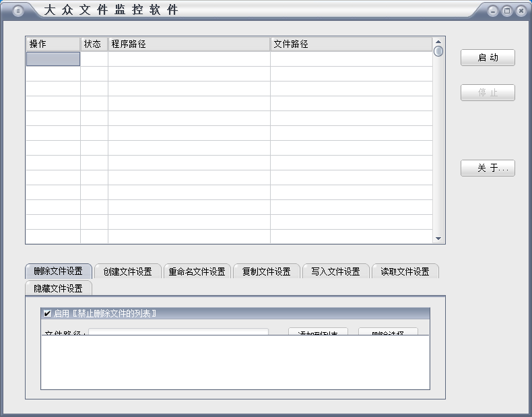Click the 操作 column header

click(x=53, y=44)
